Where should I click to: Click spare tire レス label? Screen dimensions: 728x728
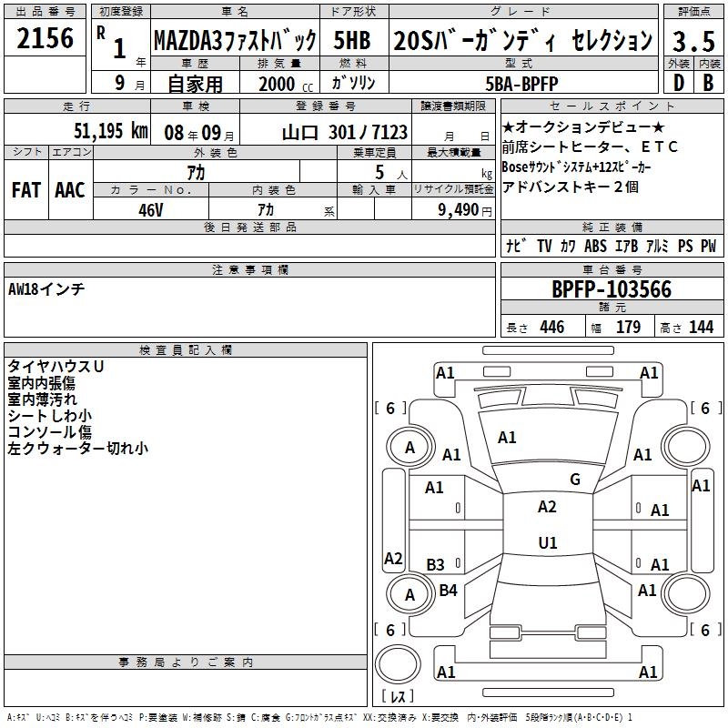[x=398, y=695]
